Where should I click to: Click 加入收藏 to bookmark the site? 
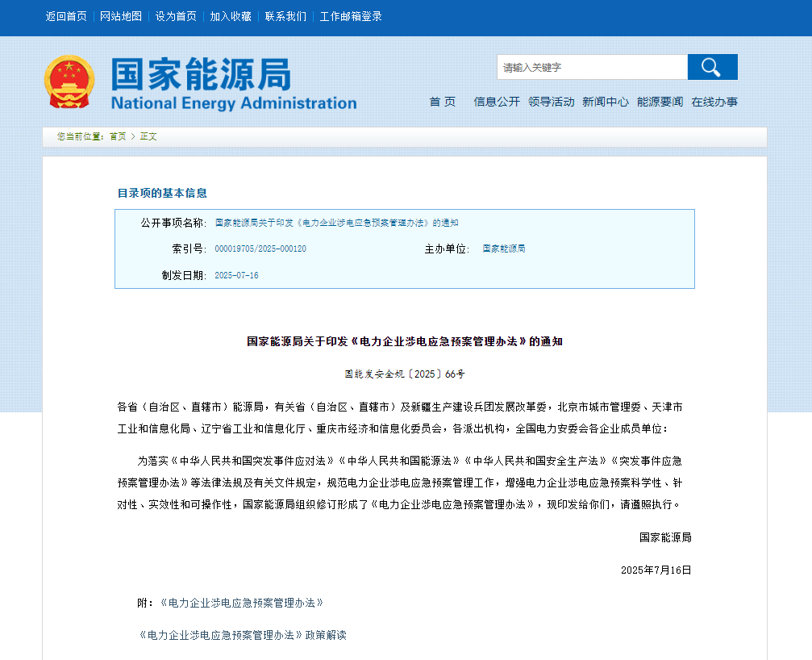tap(231, 16)
